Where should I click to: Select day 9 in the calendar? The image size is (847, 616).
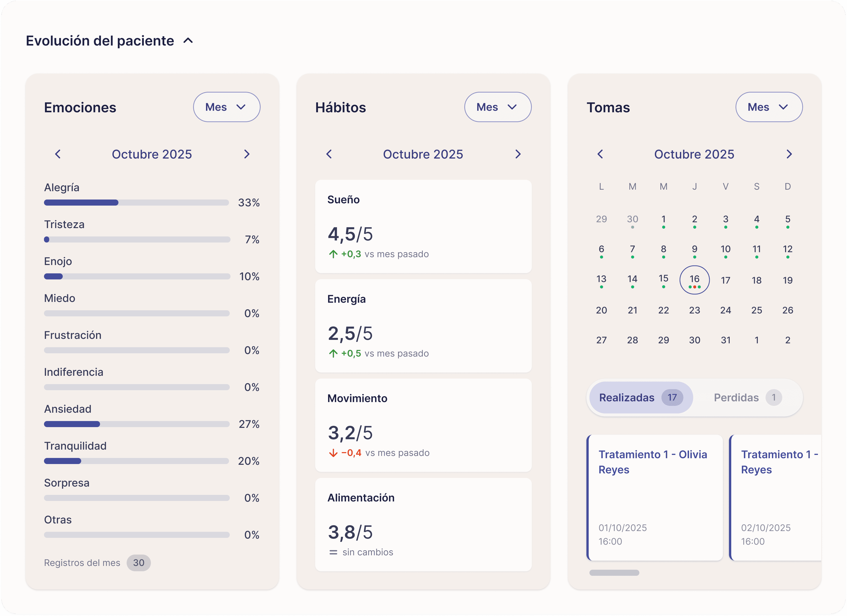(694, 250)
